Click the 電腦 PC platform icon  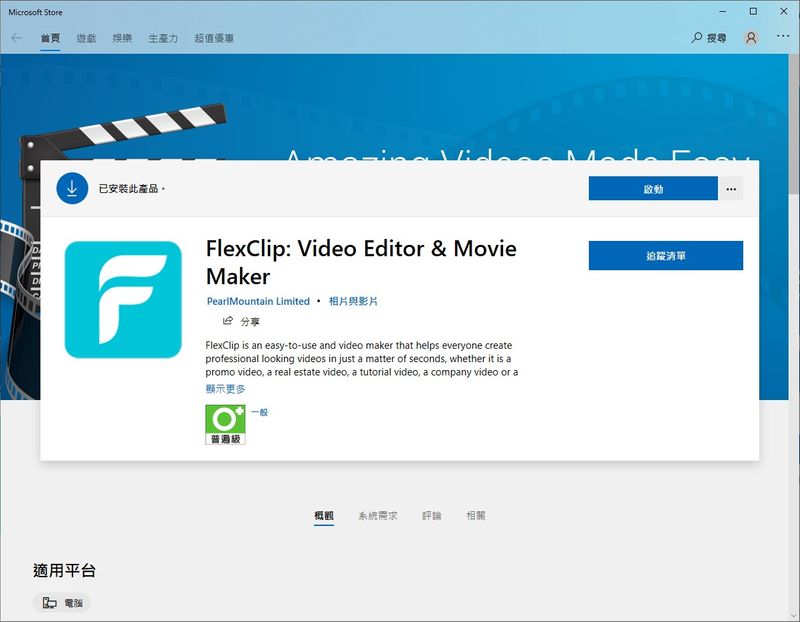(x=49, y=603)
